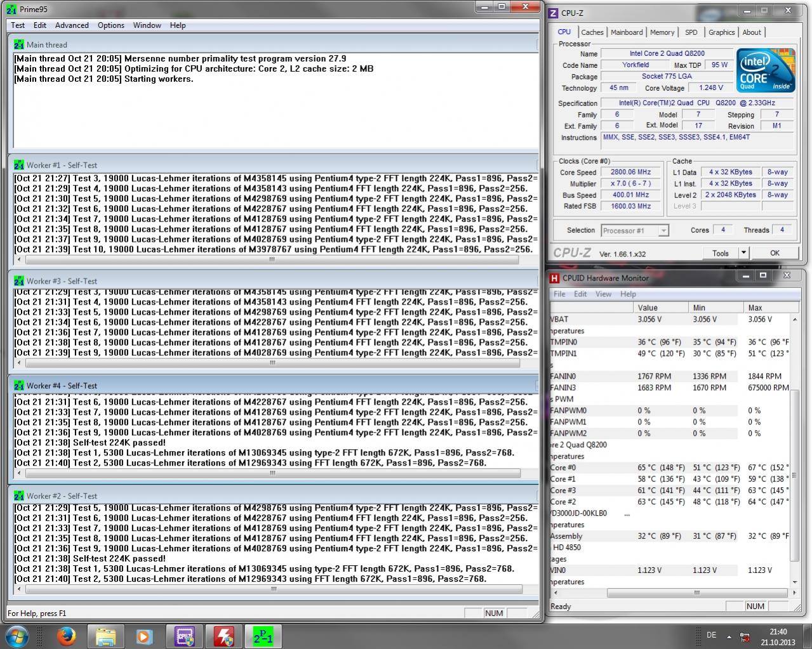Image resolution: width=812 pixels, height=649 pixels.
Task: Open Help menu in Hardware Monitor
Action: pyautogui.click(x=628, y=294)
